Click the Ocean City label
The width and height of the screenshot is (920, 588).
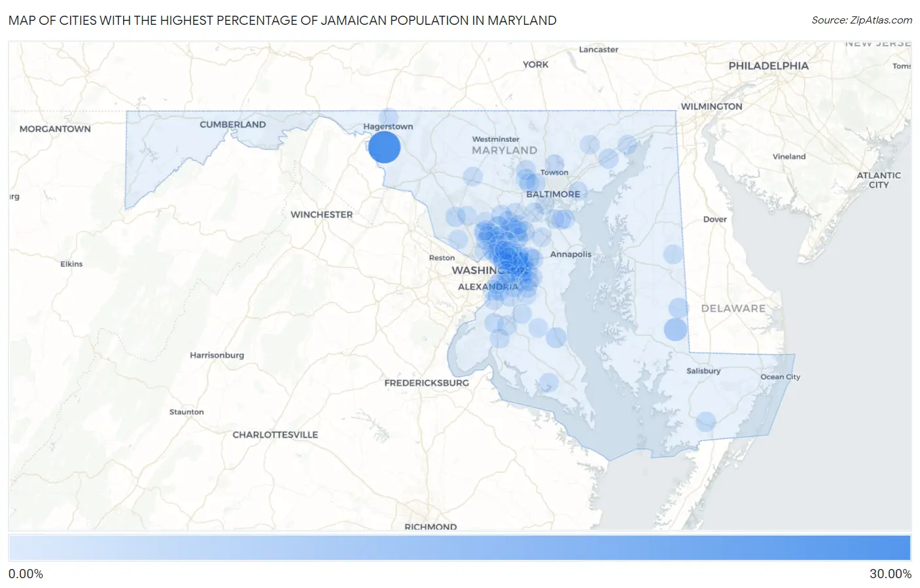780,377
